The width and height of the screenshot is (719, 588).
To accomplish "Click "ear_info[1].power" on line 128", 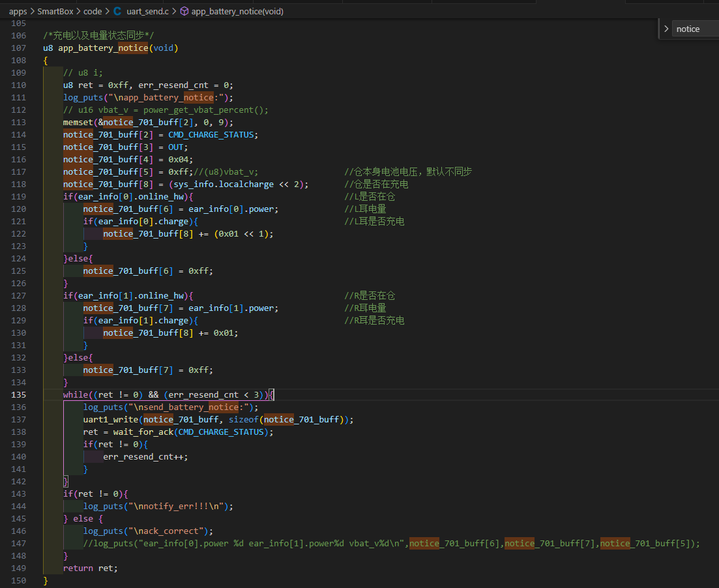I will [x=231, y=308].
